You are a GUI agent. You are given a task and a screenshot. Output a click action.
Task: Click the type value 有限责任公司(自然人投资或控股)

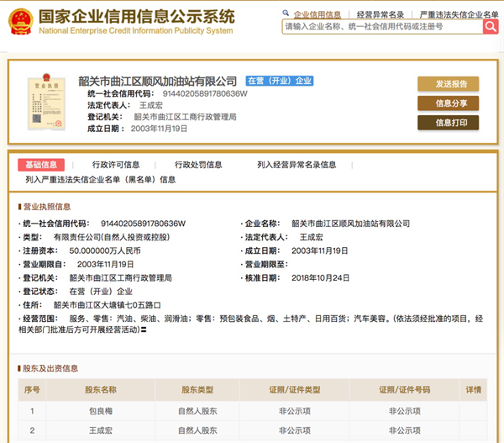[112, 237]
